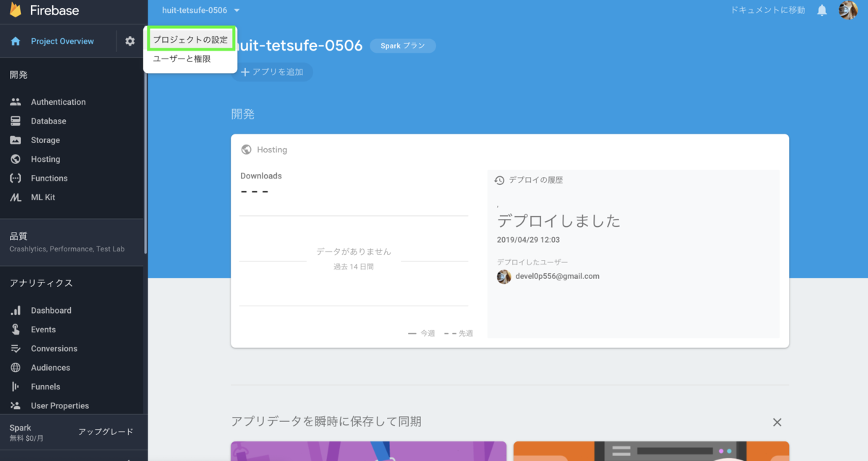This screenshot has width=868, height=461.
Task: Click the 2019/04/29 12:03 timestamp
Action: click(x=528, y=240)
